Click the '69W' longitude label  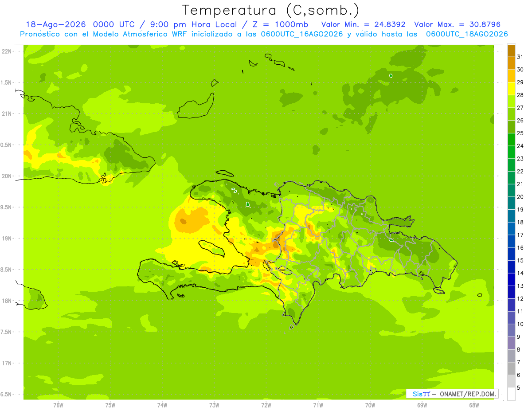(422, 405)
